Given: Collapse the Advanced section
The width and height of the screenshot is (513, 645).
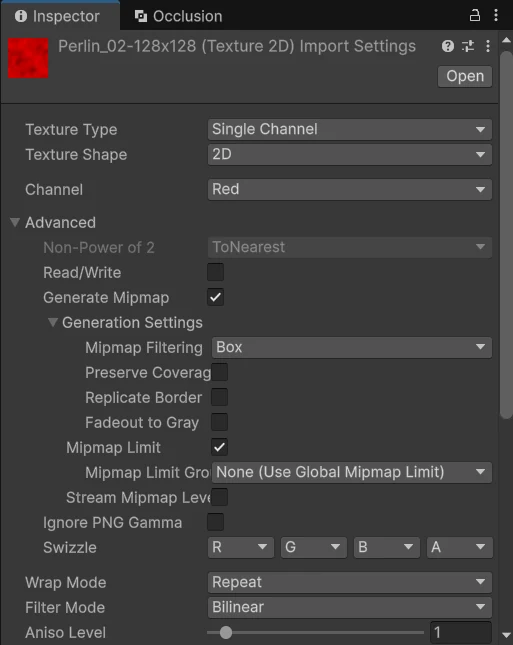Looking at the screenshot, I should (15, 223).
